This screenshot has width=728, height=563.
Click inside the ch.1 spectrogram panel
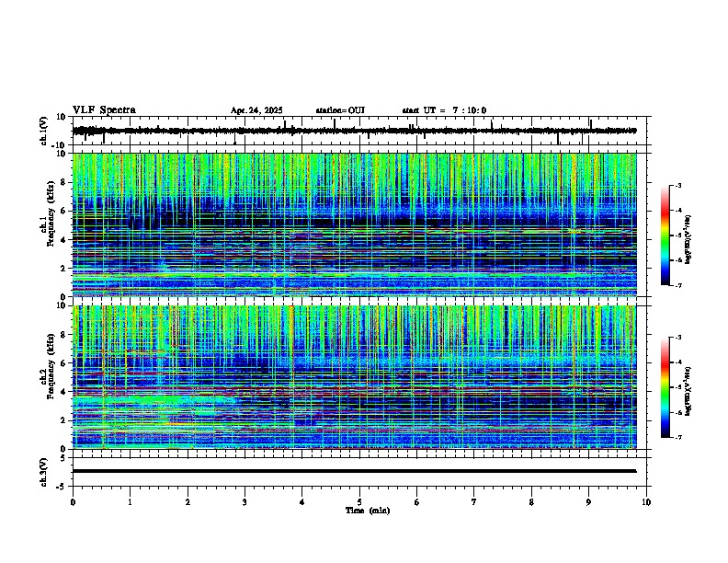tap(354, 224)
